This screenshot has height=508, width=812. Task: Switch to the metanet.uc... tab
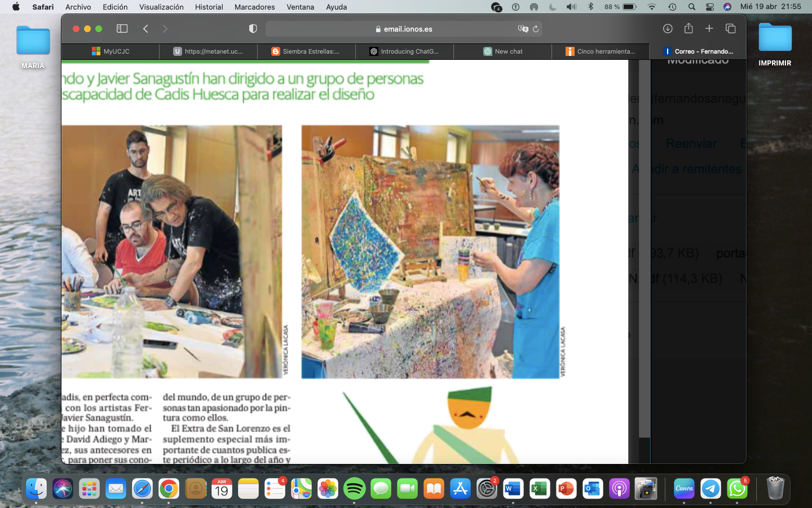[x=208, y=51]
